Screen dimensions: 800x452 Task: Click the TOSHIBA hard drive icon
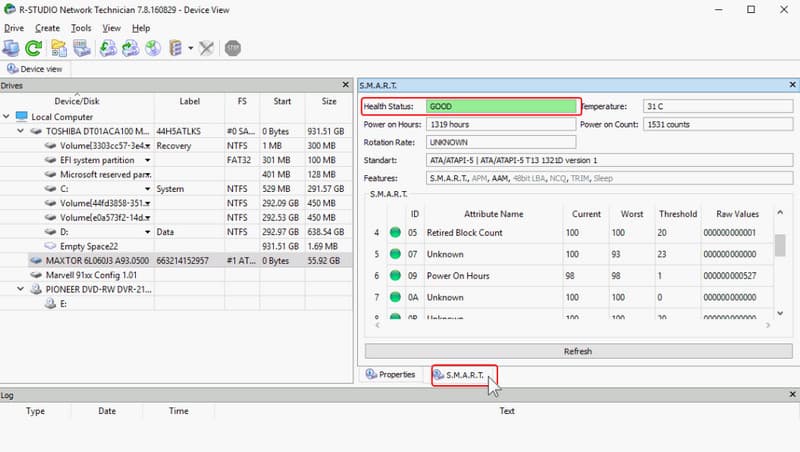pos(36,131)
